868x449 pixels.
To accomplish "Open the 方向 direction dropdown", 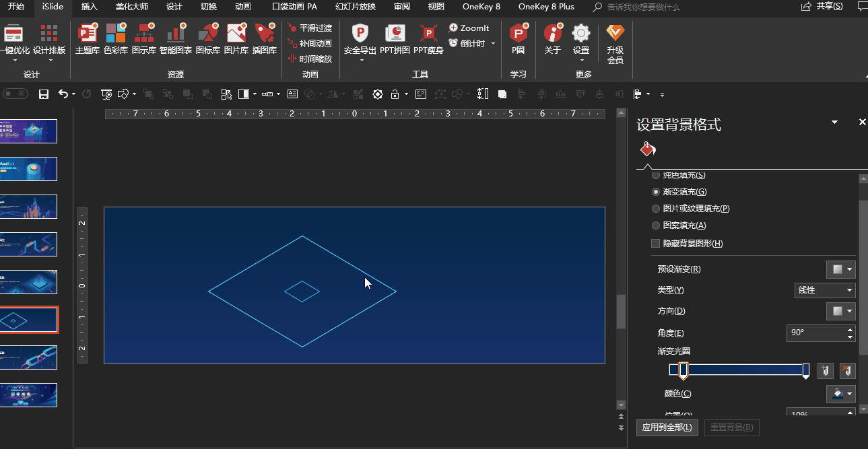I will (x=840, y=311).
